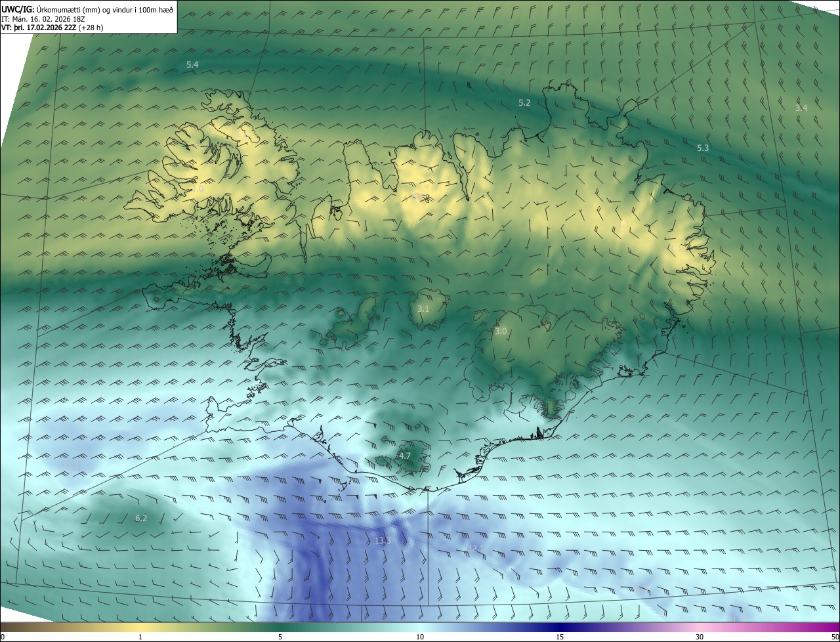Viewport: 840px width, 642px height.
Task: Click the 11.1 value label on the map
Action: pyautogui.click(x=72, y=465)
